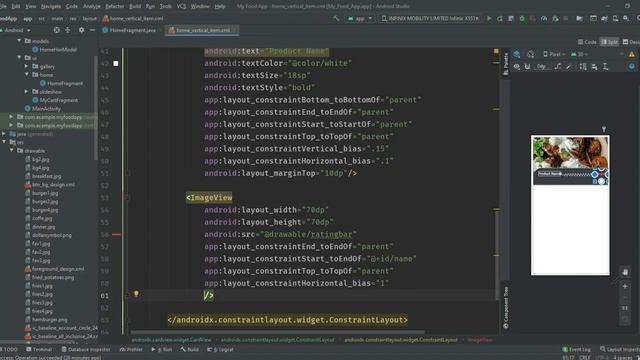640x360 pixels.
Task: Click the Infer Constraints wand icon
Action: [569, 67]
